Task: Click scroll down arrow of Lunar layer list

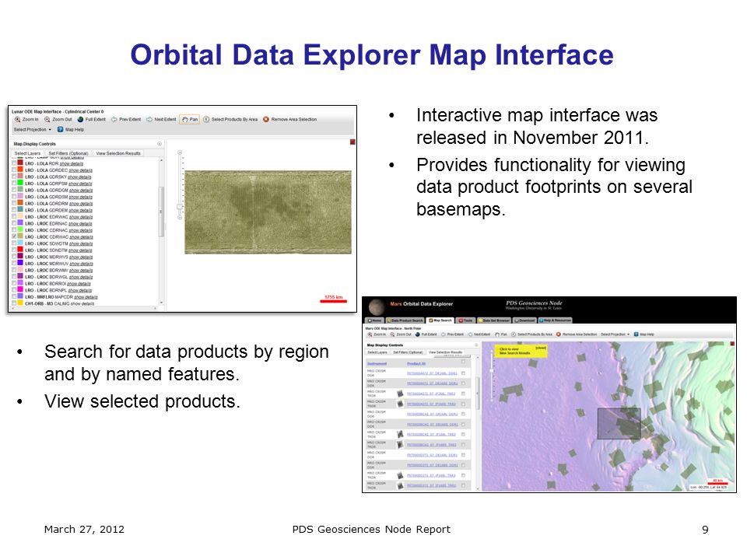Action: (162, 303)
